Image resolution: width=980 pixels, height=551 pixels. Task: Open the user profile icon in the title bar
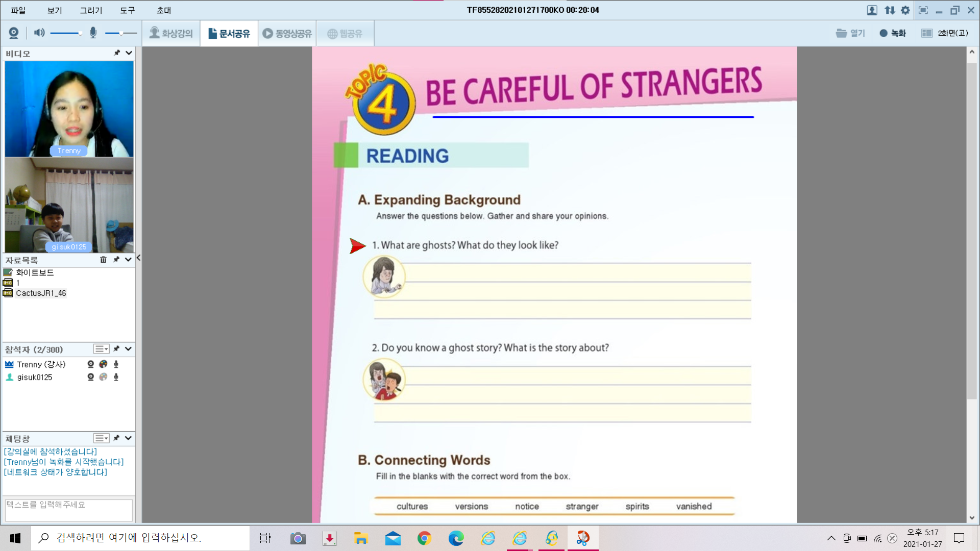tap(872, 10)
